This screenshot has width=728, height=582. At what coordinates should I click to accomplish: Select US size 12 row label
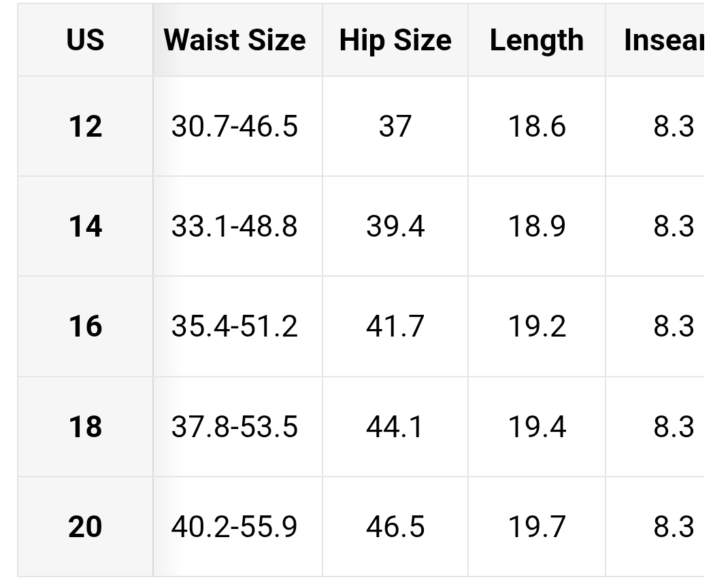85,126
